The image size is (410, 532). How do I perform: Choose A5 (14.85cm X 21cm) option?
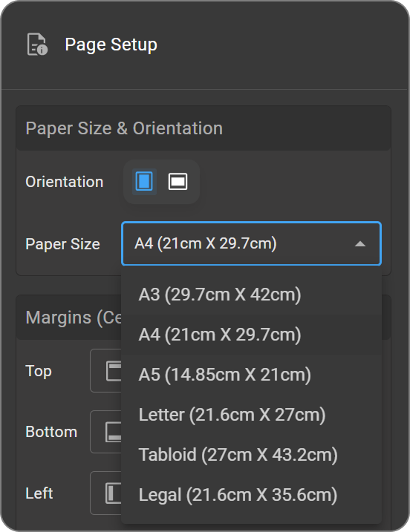coord(251,375)
